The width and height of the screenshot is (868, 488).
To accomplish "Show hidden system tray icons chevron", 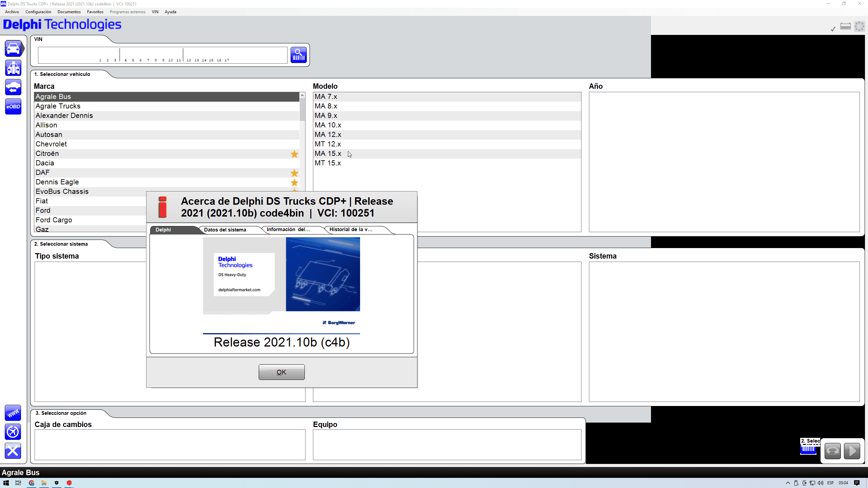I will tap(788, 483).
